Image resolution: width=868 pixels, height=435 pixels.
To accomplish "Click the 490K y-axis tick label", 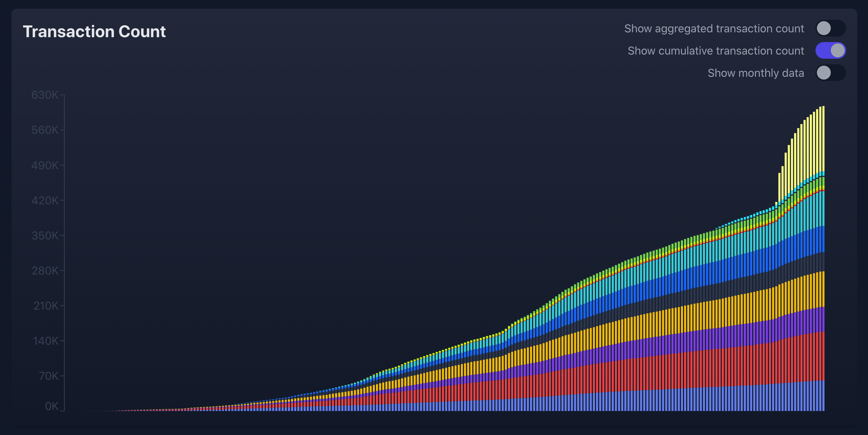I will (x=45, y=165).
